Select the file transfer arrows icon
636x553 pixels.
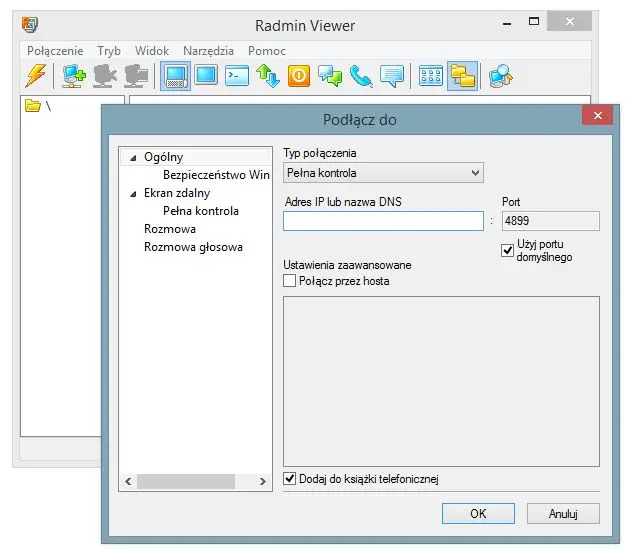268,76
